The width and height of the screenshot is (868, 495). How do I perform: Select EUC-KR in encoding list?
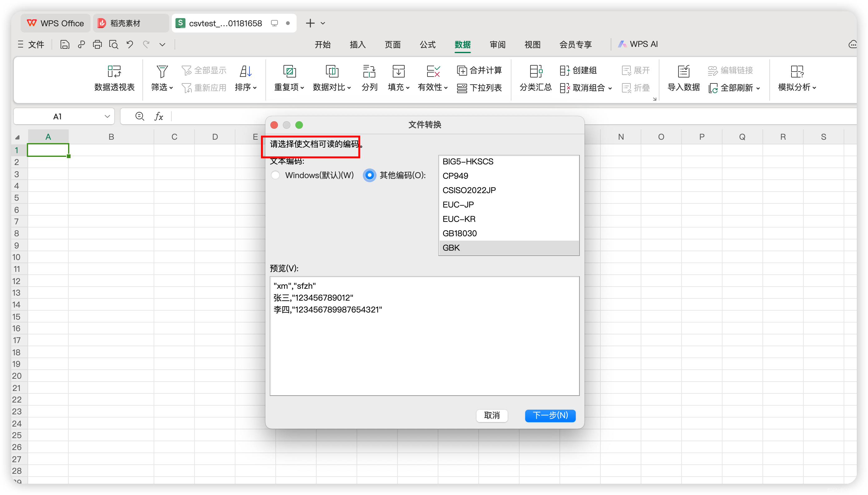509,219
